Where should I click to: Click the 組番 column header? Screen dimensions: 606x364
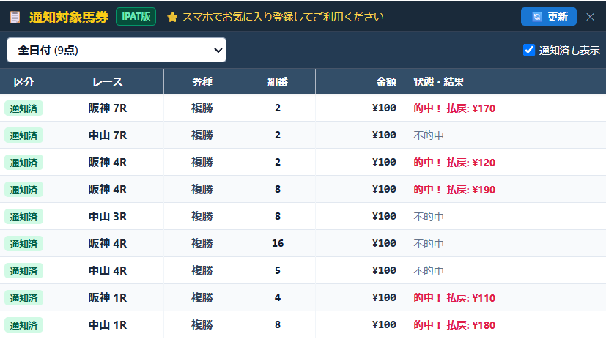(x=278, y=82)
